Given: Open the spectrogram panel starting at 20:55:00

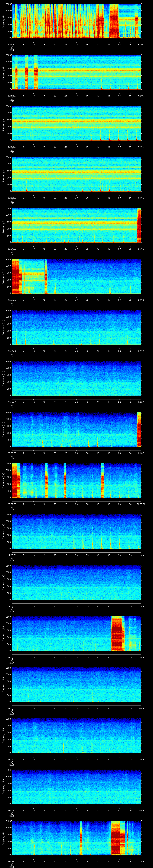Looking at the screenshot, I should (76, 276).
